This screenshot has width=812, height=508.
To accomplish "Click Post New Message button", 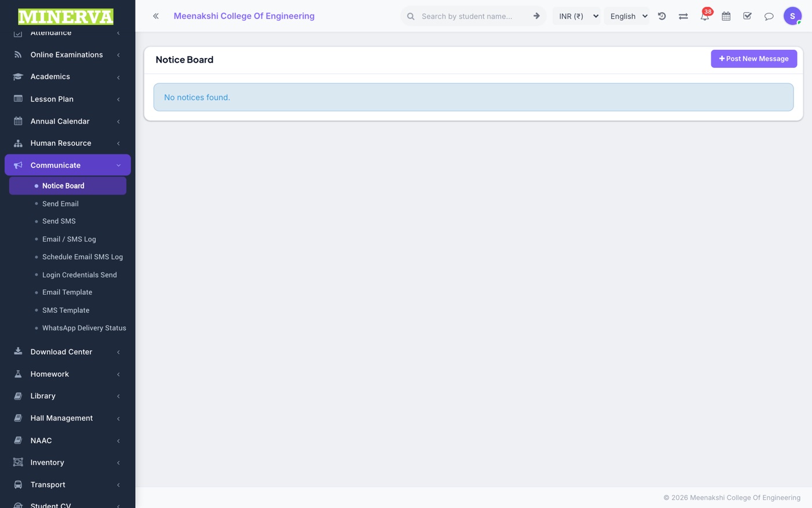I will click(753, 59).
